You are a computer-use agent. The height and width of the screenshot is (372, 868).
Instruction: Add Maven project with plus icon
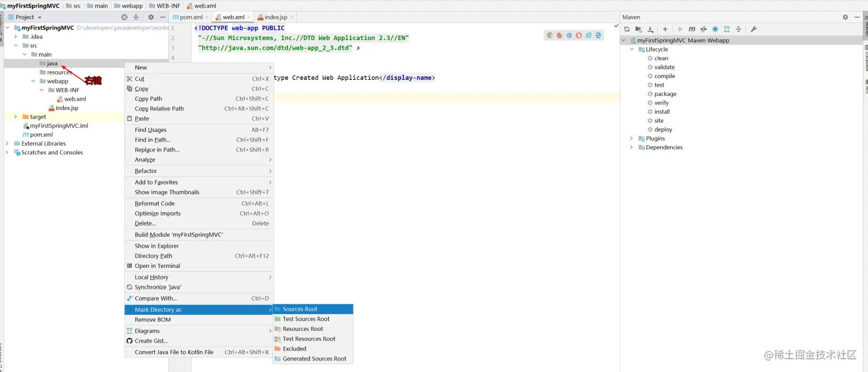tap(665, 29)
